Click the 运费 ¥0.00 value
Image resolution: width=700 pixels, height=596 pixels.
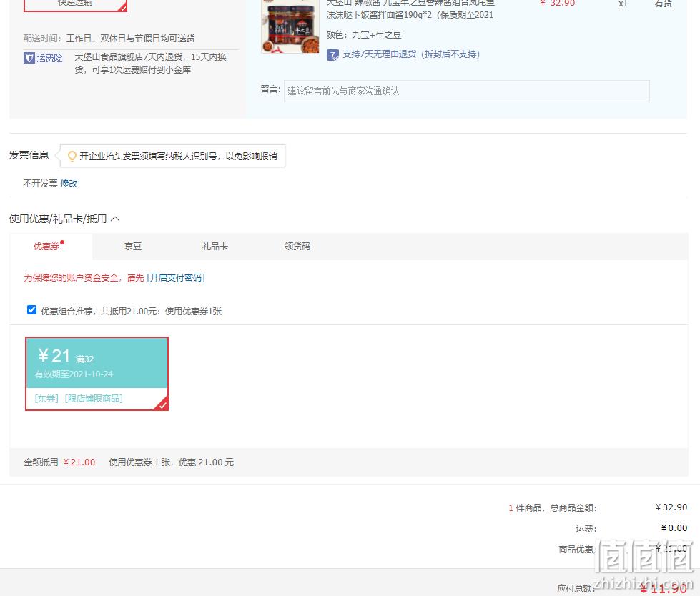coord(674,527)
